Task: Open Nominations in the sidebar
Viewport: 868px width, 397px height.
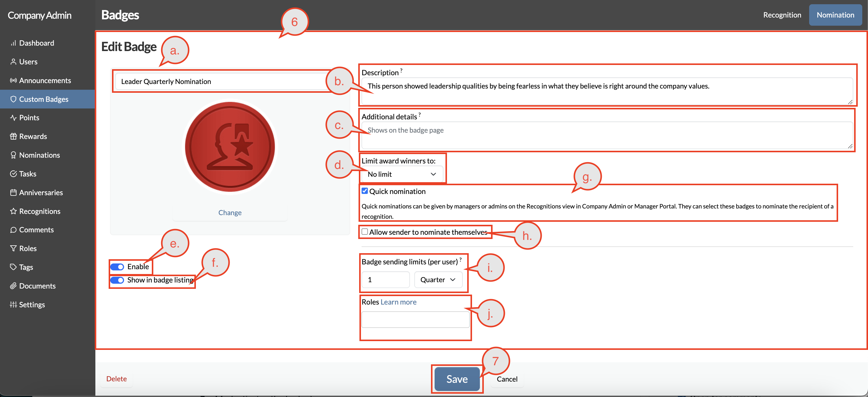Action: click(47, 155)
